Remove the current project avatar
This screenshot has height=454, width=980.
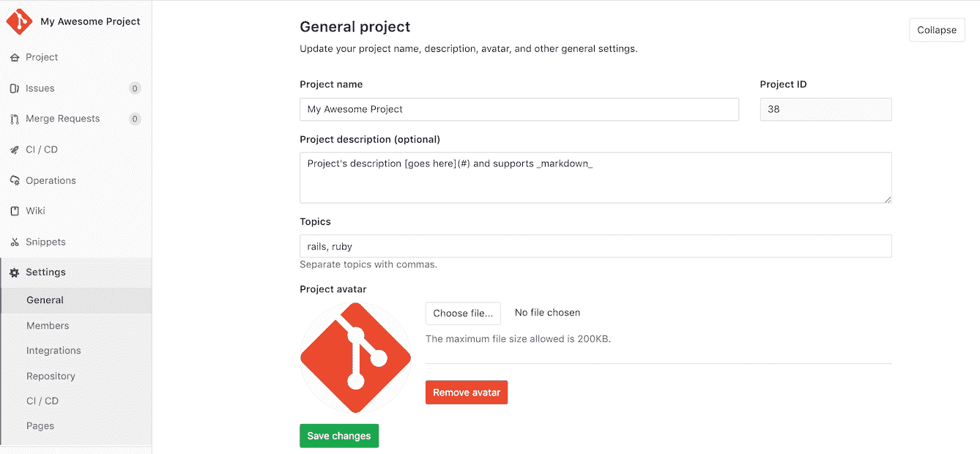tap(466, 392)
